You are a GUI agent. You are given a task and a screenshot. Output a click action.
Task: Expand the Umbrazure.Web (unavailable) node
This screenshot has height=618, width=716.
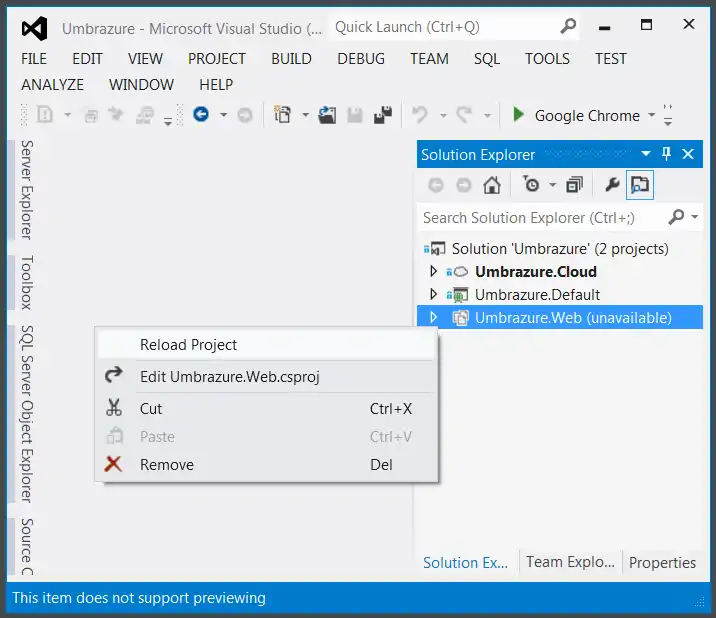(x=433, y=317)
